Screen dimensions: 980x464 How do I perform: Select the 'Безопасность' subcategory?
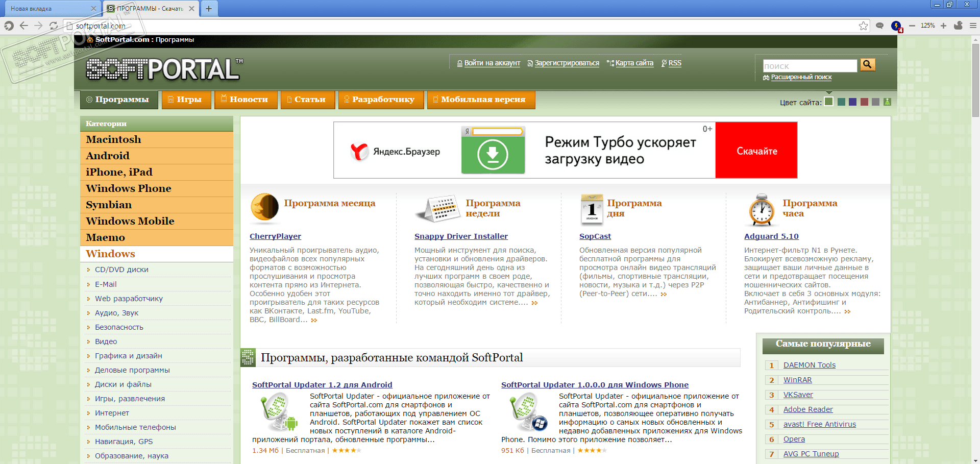pos(119,327)
